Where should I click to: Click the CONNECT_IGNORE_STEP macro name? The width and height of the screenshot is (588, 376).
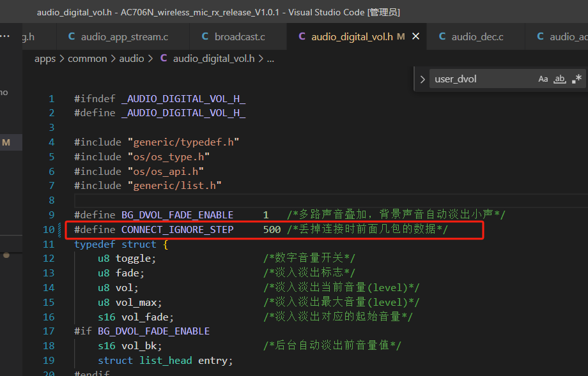click(178, 230)
